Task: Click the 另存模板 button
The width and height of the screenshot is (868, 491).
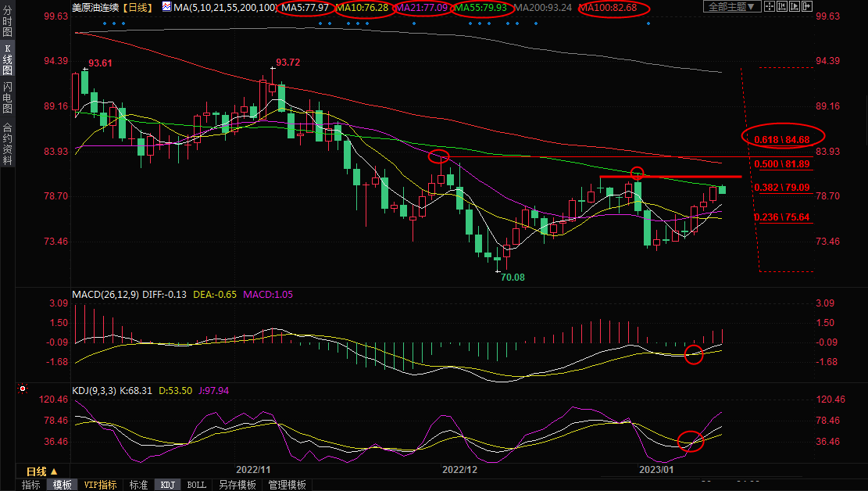Action: [237, 485]
